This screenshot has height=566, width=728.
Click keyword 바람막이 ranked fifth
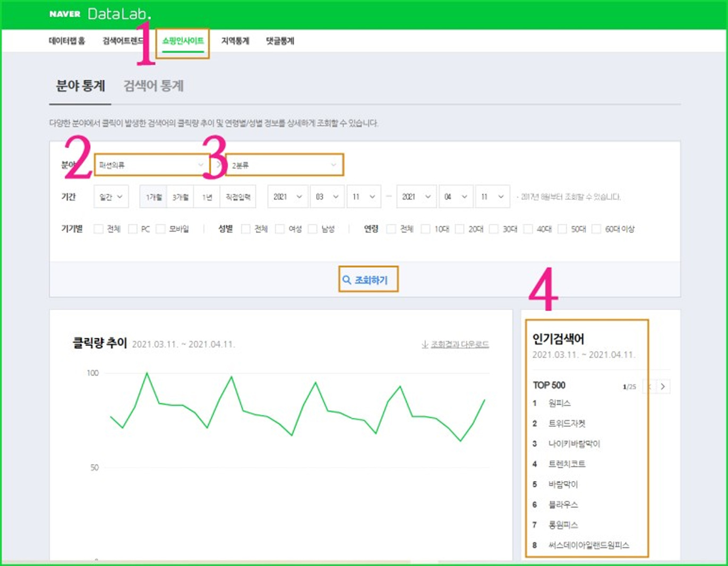coord(563,484)
